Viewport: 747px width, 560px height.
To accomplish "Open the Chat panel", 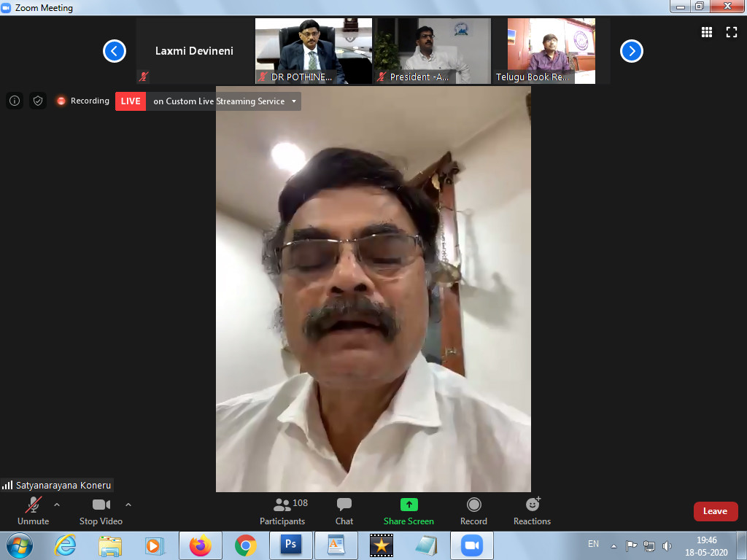I will point(344,511).
